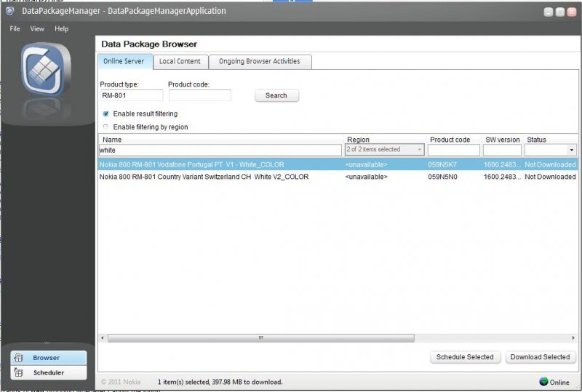582x392 pixels.
Task: Click the Download Selected button
Action: tap(540, 357)
